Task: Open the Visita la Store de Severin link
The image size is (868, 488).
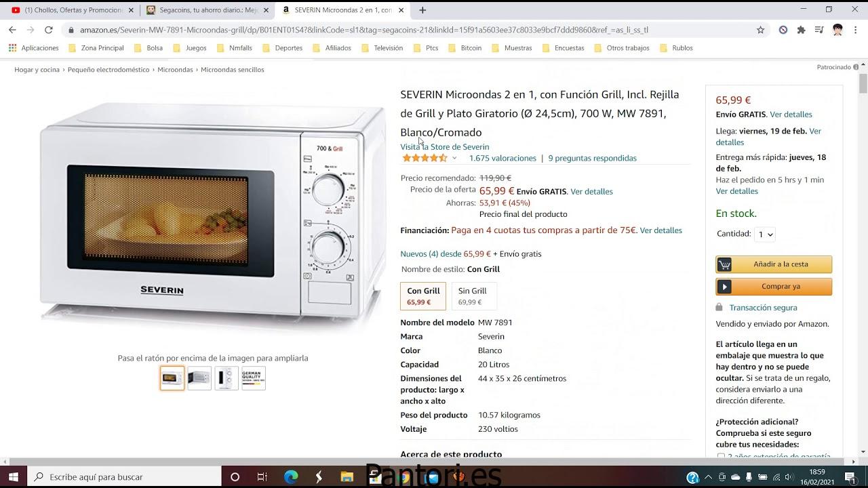Action: point(445,147)
